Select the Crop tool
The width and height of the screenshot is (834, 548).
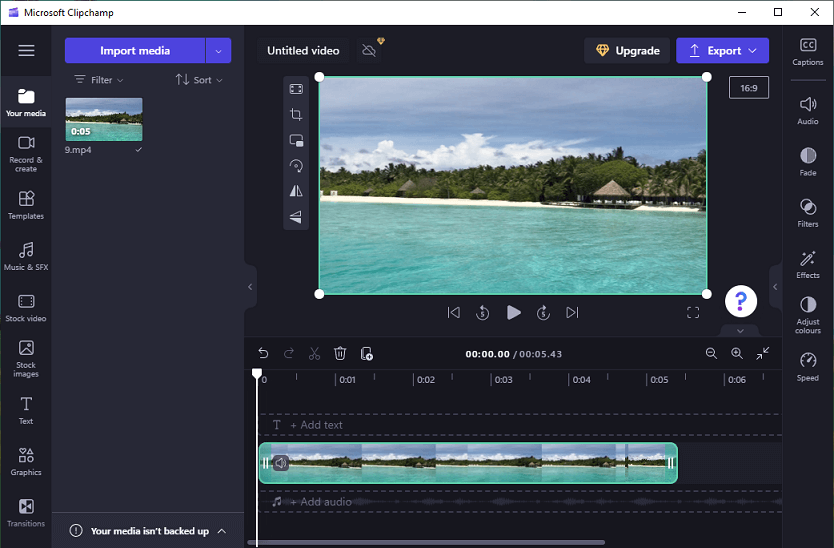pos(296,114)
